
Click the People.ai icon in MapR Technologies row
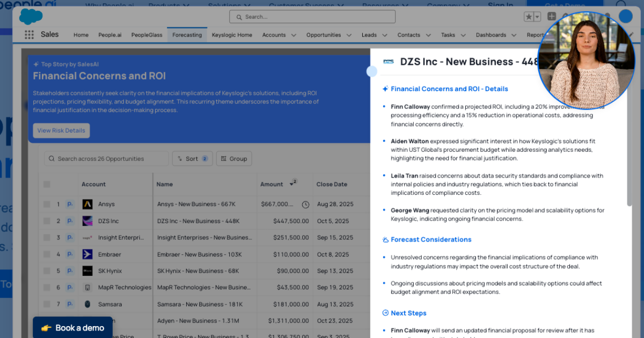(x=70, y=288)
